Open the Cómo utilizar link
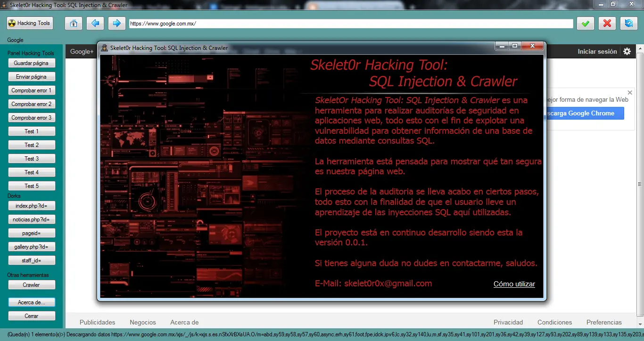The width and height of the screenshot is (644, 341). pyautogui.click(x=514, y=284)
